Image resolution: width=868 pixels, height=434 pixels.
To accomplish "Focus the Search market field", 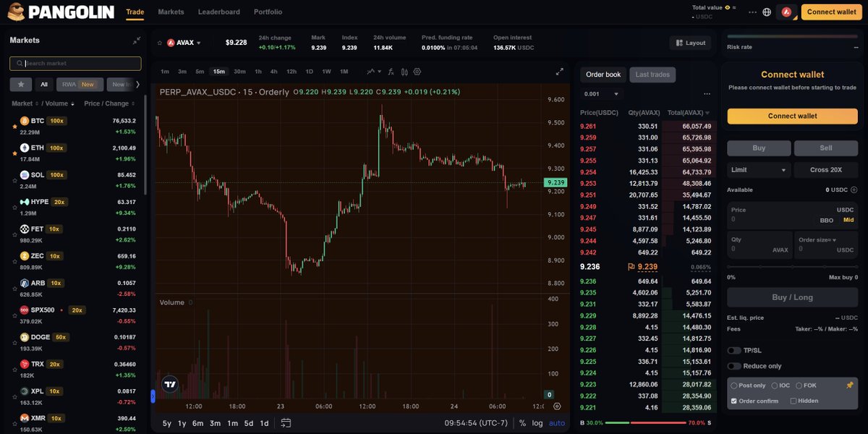I will (75, 64).
